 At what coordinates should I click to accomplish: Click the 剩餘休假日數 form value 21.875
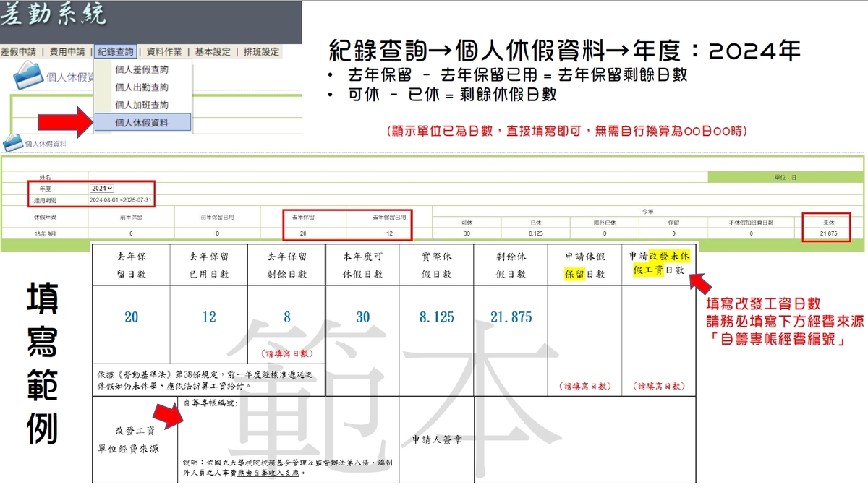pyautogui.click(x=511, y=317)
